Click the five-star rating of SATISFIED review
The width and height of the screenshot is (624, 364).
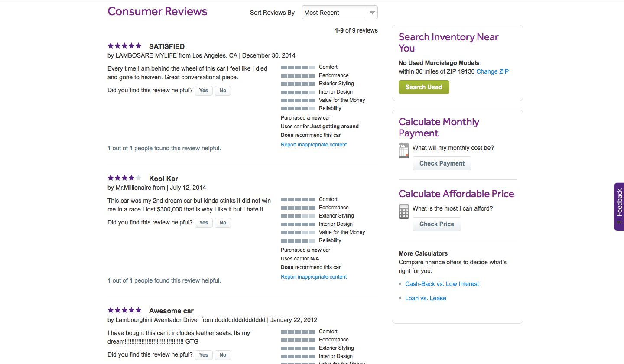(x=125, y=45)
